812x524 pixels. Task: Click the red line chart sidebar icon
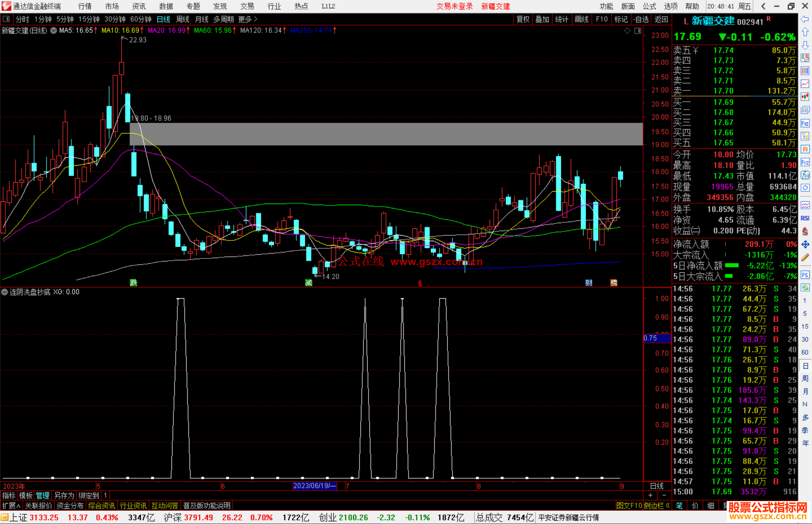tap(805, 84)
